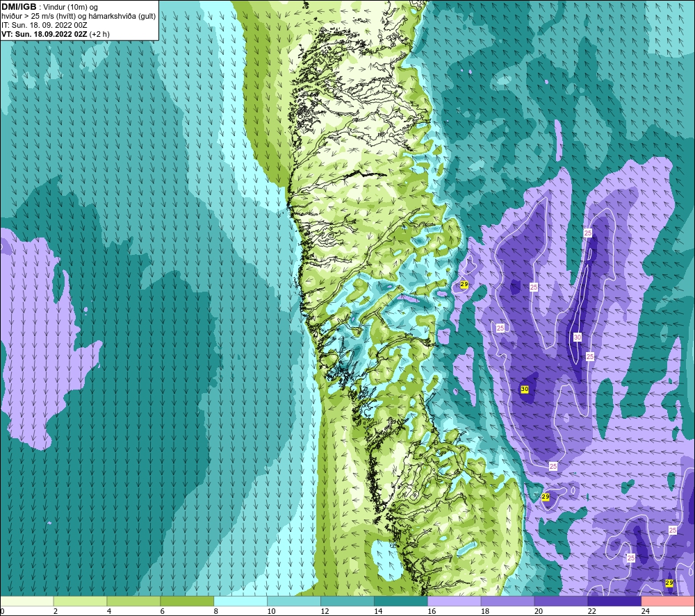Click the '2' tick label on scale
This screenshot has height=616, width=695.
[x=56, y=611]
